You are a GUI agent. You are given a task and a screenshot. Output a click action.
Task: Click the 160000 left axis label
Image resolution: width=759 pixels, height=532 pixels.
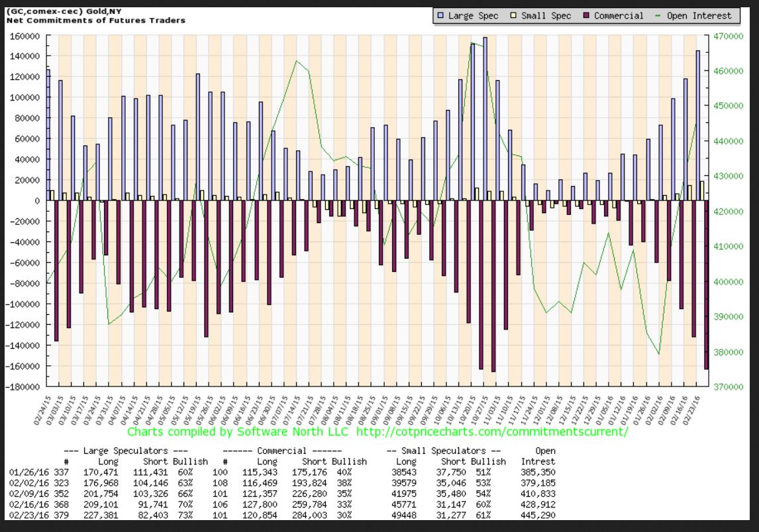[x=25, y=36]
